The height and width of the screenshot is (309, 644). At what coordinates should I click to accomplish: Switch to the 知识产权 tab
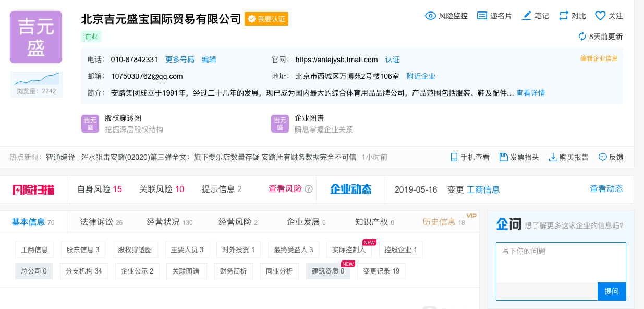click(374, 222)
